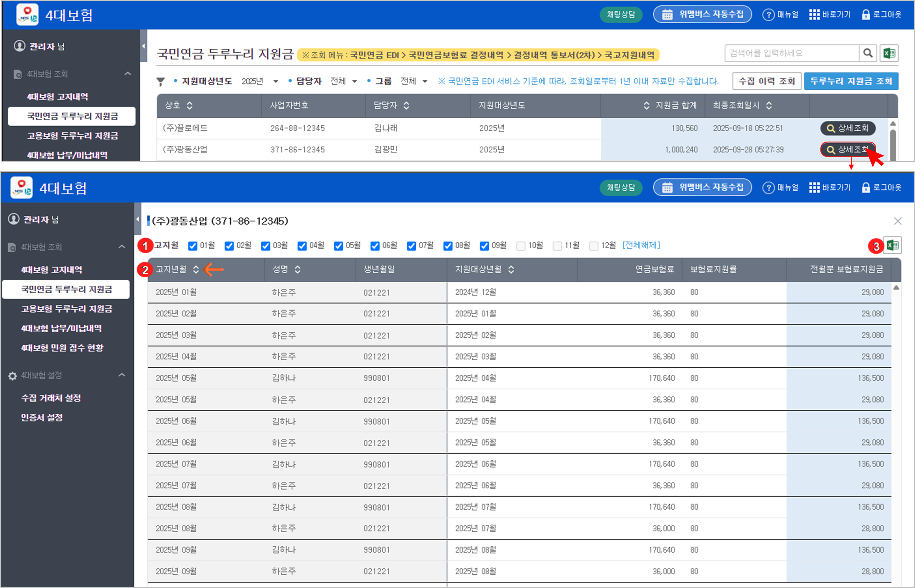The height and width of the screenshot is (588, 915).
Task: Check the 10월 checkbox
Action: (x=521, y=246)
